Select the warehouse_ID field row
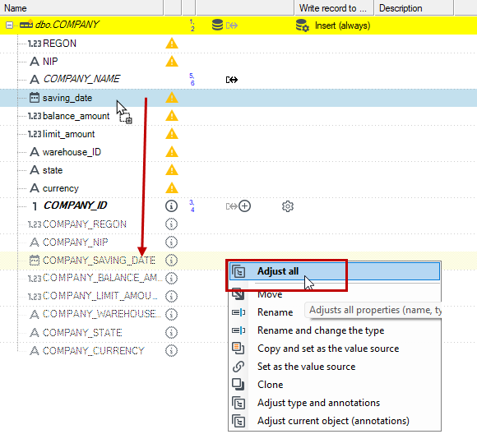477x448 pixels. pos(238,152)
